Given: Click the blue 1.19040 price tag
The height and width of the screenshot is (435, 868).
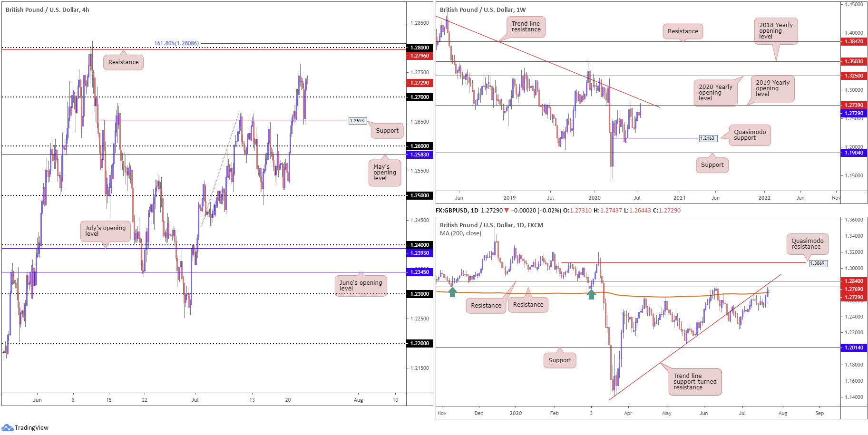Looking at the screenshot, I should pos(853,153).
